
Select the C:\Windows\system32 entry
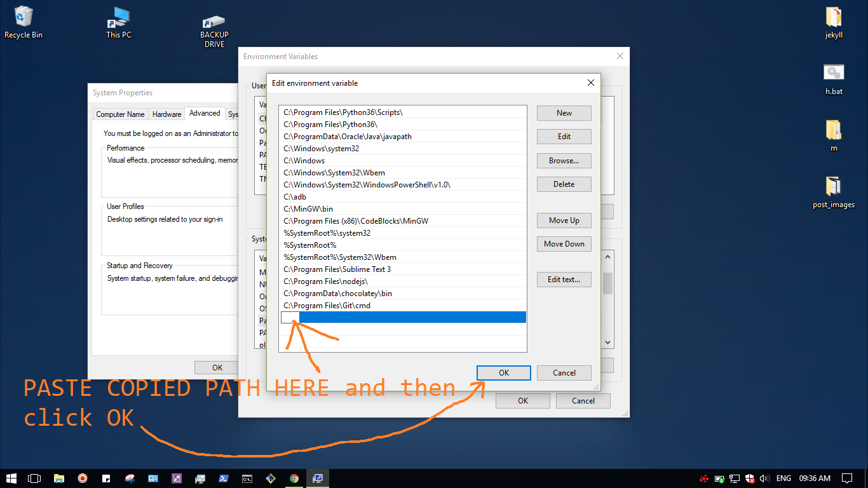pyautogui.click(x=403, y=149)
